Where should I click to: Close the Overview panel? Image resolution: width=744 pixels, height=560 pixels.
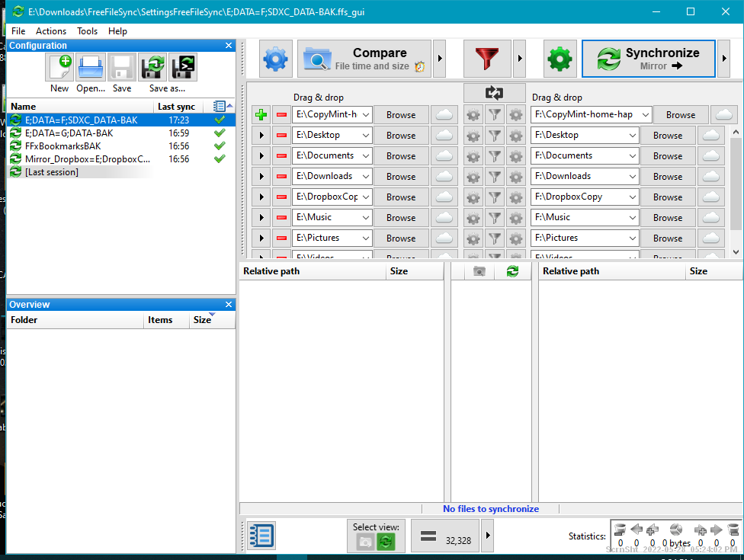[229, 305]
